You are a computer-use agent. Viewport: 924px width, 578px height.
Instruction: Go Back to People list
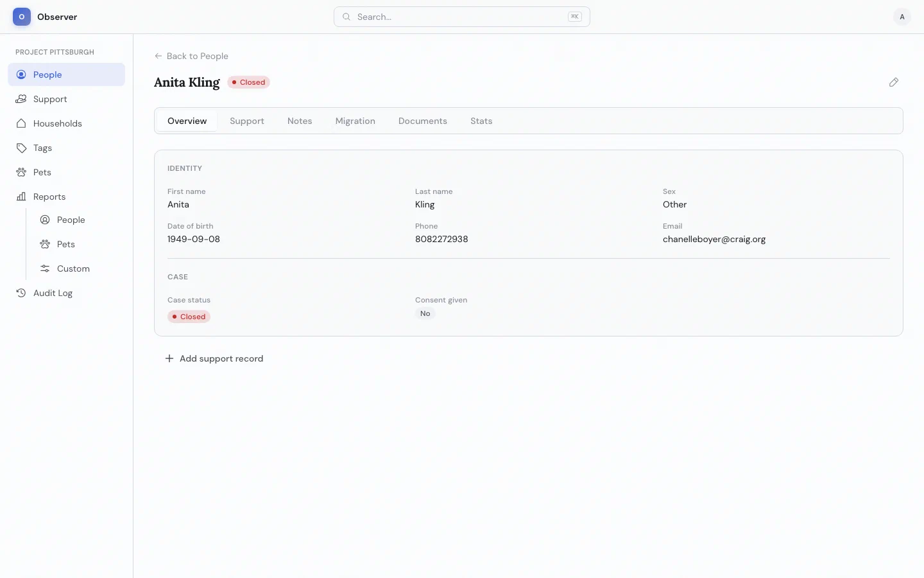191,56
